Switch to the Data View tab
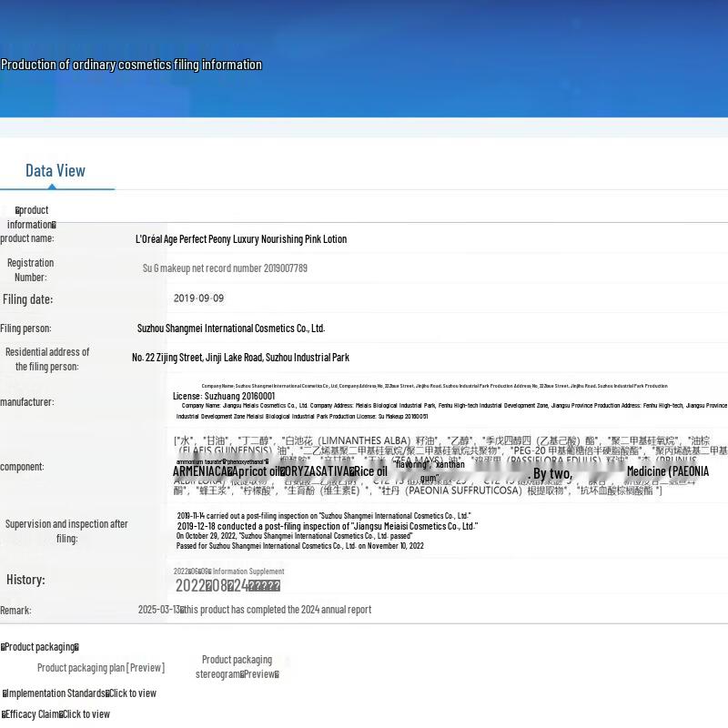The image size is (728, 728). pos(56,171)
